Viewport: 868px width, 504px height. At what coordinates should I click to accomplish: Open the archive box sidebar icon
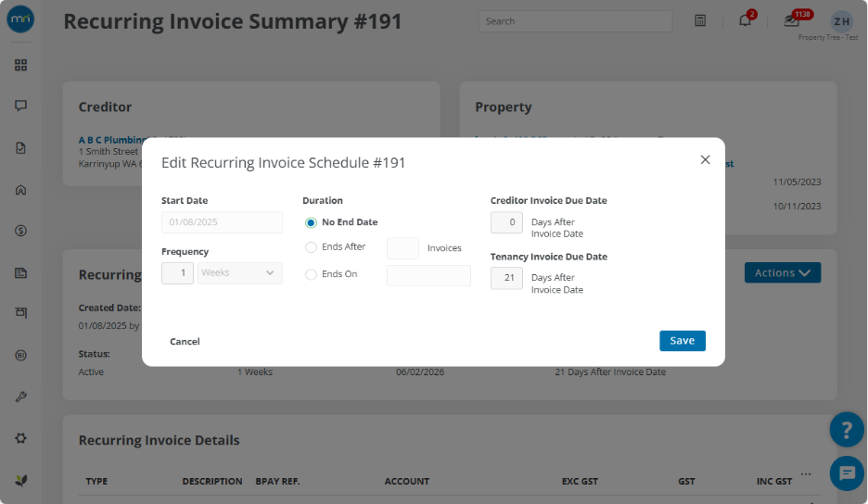point(20,312)
